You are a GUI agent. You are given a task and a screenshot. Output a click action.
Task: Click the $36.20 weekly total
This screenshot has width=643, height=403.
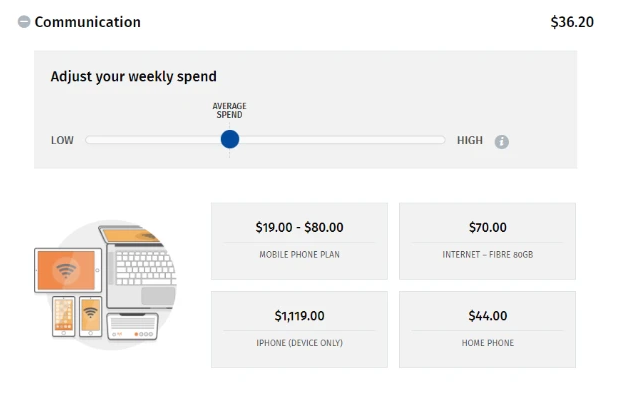coord(572,22)
